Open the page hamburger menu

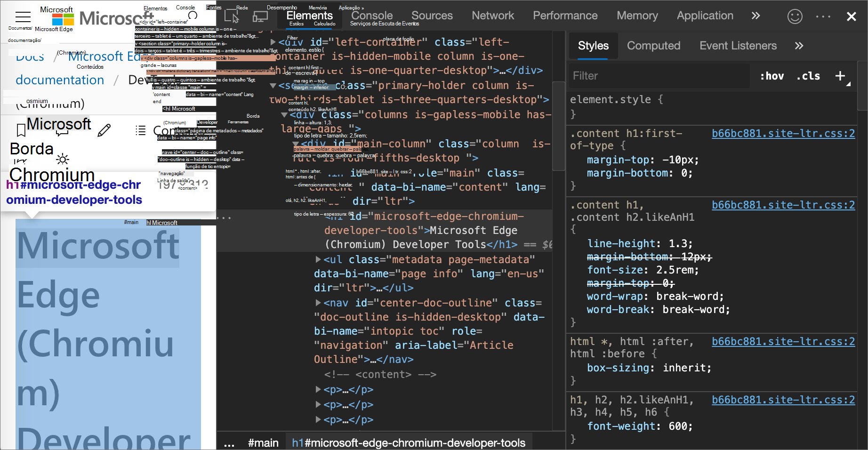(x=23, y=17)
